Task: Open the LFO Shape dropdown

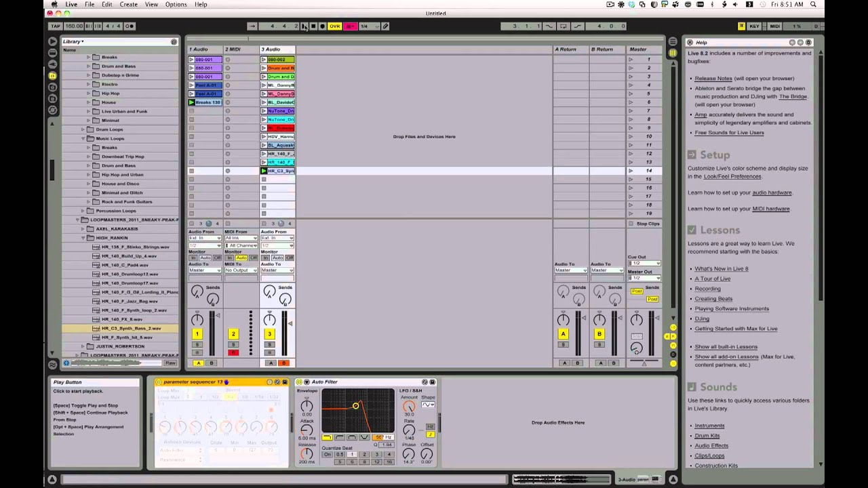Action: [428, 405]
